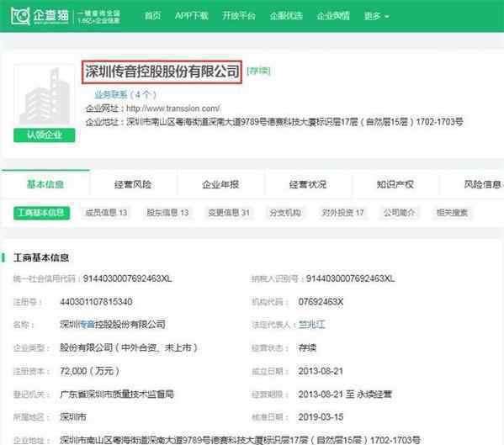Jump to 公司简介 section
504x445 pixels.
[399, 213]
